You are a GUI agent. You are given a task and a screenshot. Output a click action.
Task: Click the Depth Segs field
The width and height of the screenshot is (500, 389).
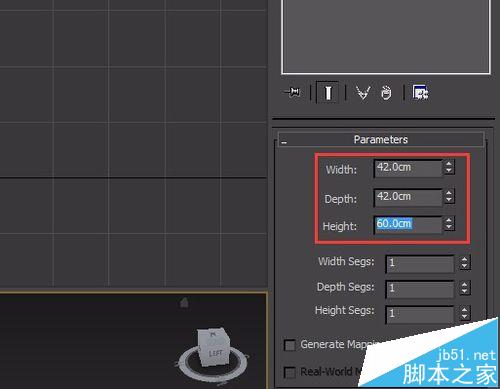(x=419, y=289)
